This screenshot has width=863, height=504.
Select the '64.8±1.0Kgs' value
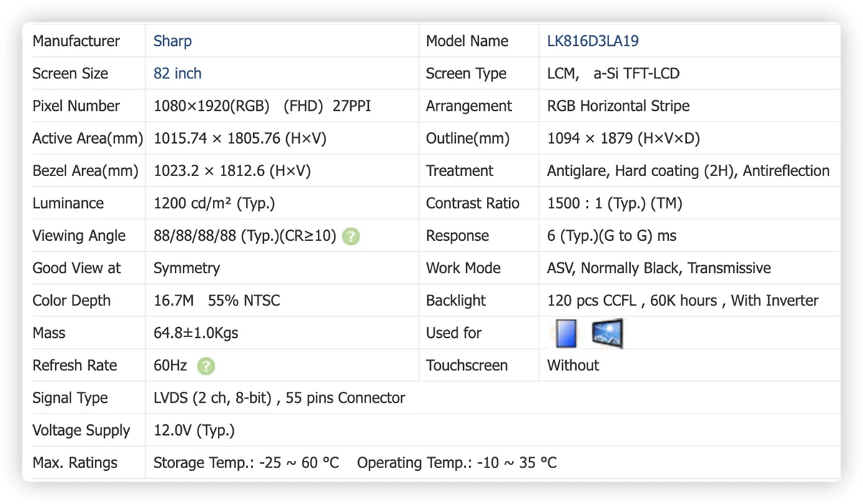click(196, 333)
